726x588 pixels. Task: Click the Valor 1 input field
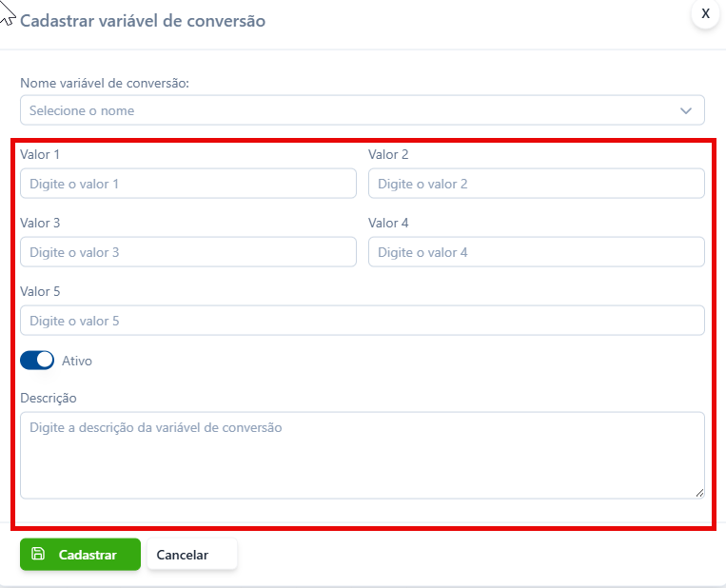188,184
